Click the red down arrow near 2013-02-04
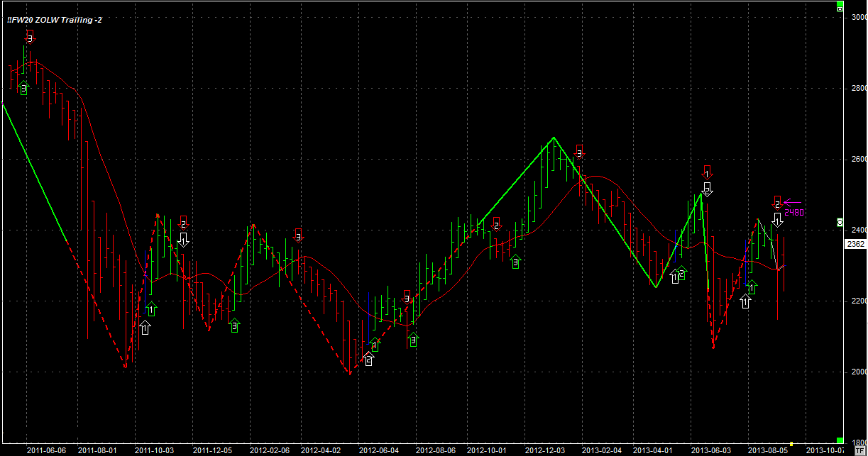868x456 pixels. (x=580, y=152)
